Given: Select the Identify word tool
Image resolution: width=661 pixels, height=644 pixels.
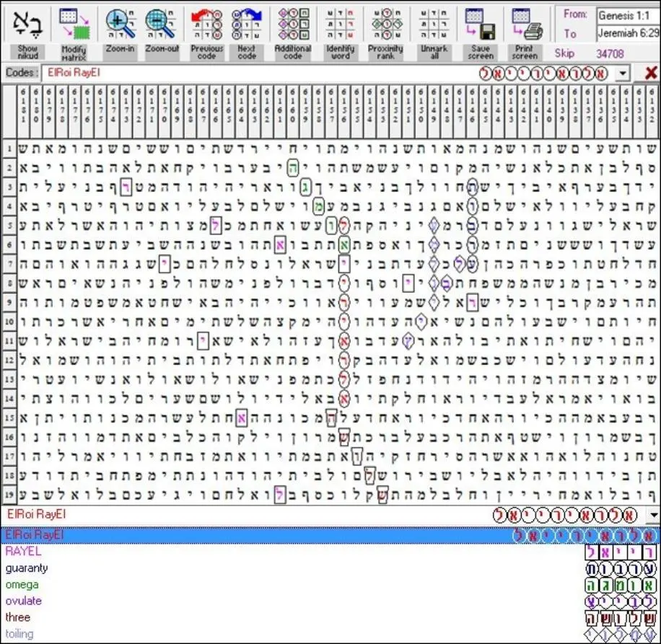Looking at the screenshot, I should tap(340, 24).
